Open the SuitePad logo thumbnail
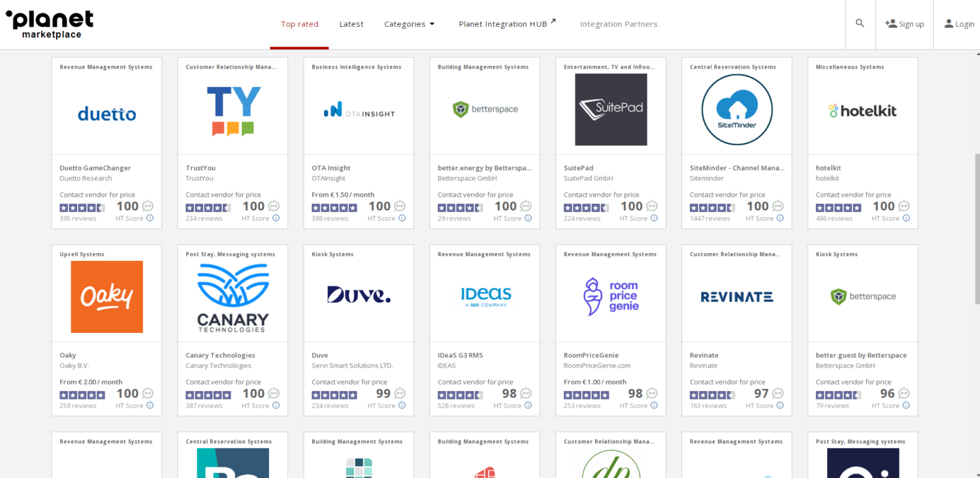The height and width of the screenshot is (478, 980). (x=611, y=109)
